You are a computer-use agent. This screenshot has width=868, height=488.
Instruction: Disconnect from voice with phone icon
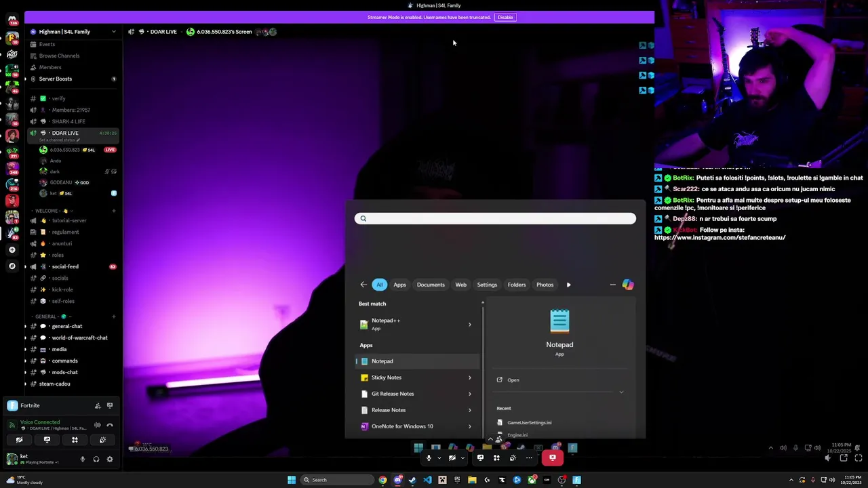click(110, 425)
